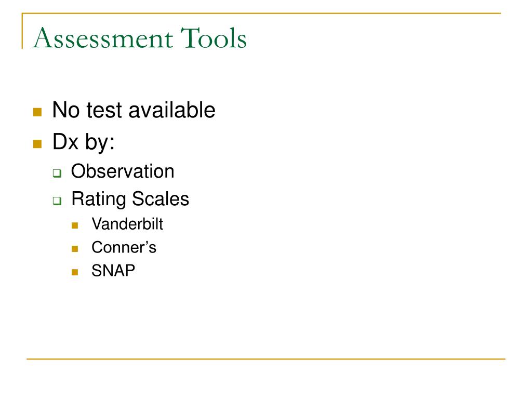The height and width of the screenshot is (399, 532).
Task: Click the word 'Scales' in Rating Scales
Action: tap(161, 198)
